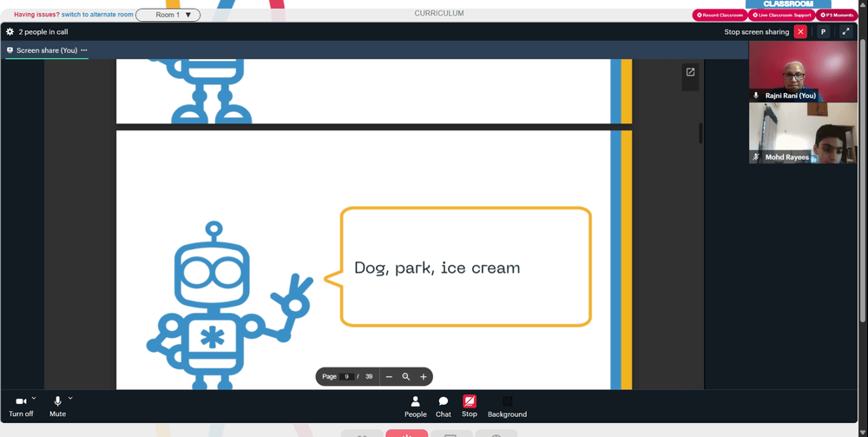Open Screen share tab options menu
This screenshot has width=868, height=437.
(x=84, y=50)
